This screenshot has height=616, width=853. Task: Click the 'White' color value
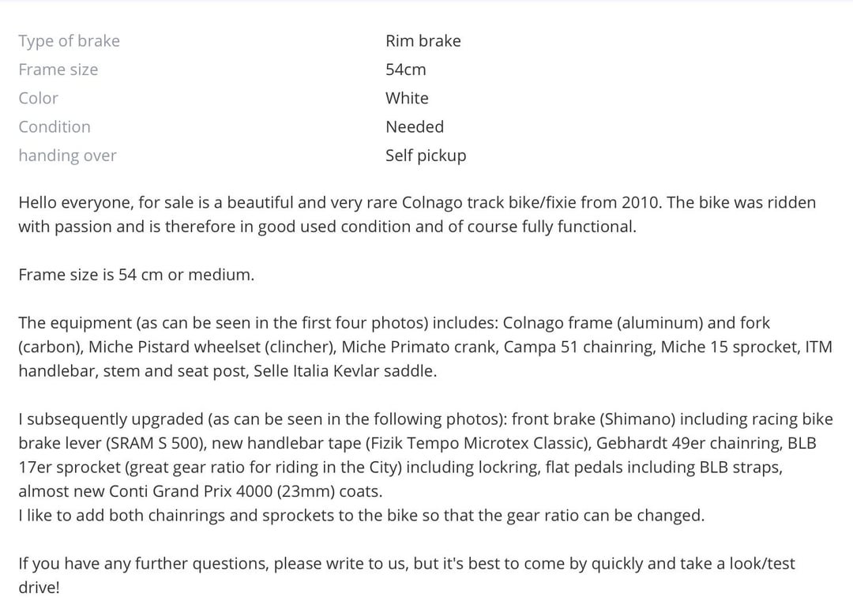coord(407,98)
